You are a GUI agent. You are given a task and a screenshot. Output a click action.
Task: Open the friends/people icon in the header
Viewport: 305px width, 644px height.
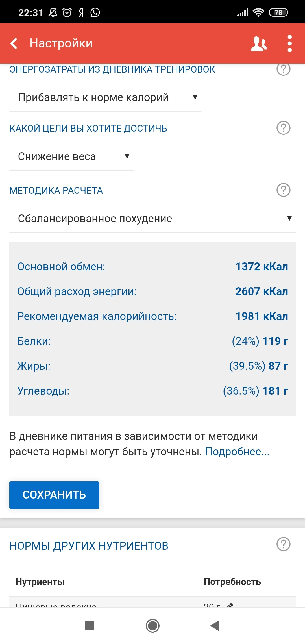click(259, 43)
